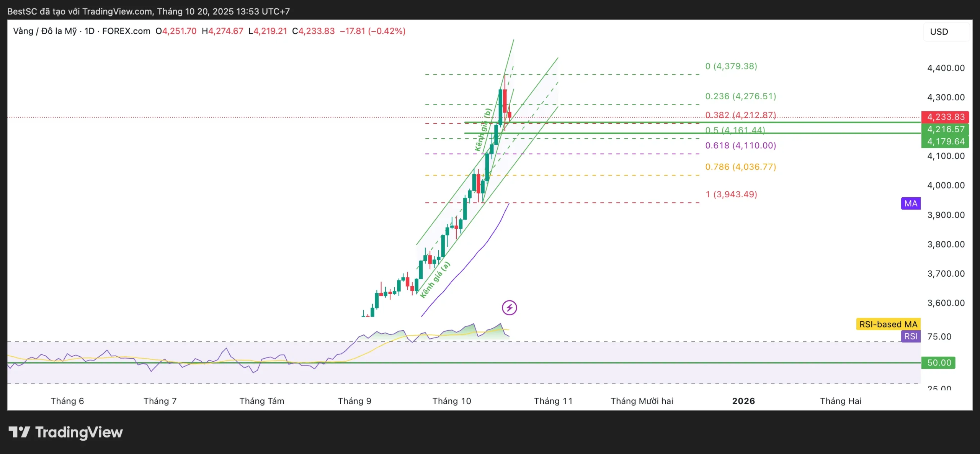Click the green 50.00 RSI level tag
980x454 pixels.
click(939, 362)
